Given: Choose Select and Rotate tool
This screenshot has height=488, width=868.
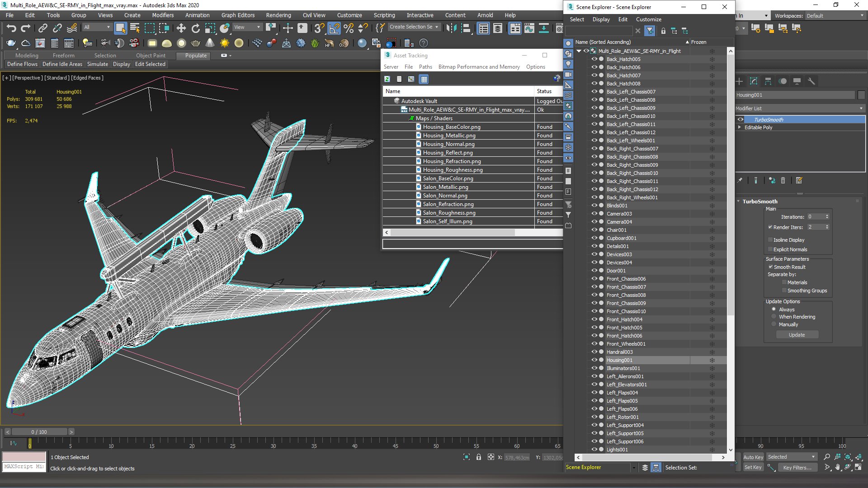Looking at the screenshot, I should pyautogui.click(x=195, y=28).
